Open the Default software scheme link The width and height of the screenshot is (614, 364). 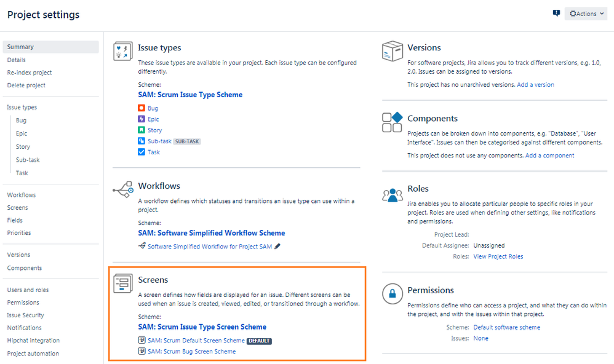click(x=507, y=327)
